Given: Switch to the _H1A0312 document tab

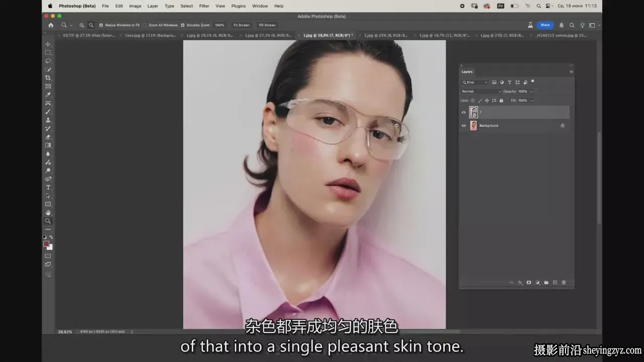Looking at the screenshot, I should pos(561,35).
